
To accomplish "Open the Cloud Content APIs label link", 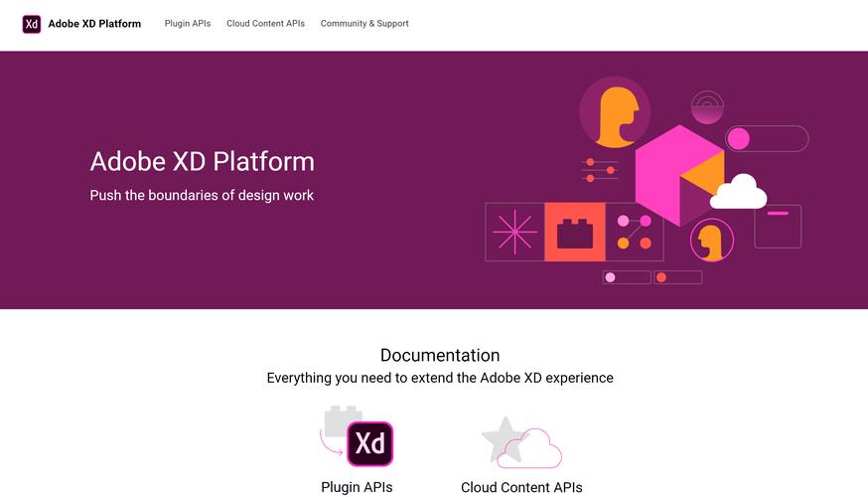I will tap(521, 487).
